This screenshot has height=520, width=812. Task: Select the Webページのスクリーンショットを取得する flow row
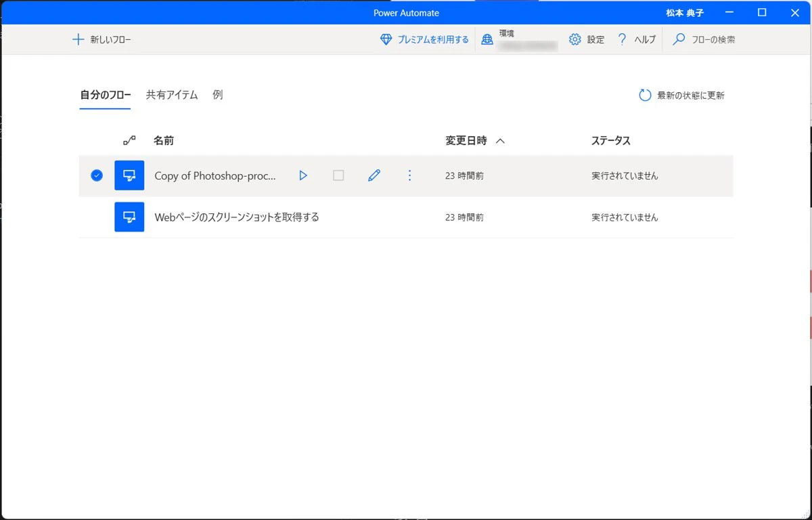[406, 217]
